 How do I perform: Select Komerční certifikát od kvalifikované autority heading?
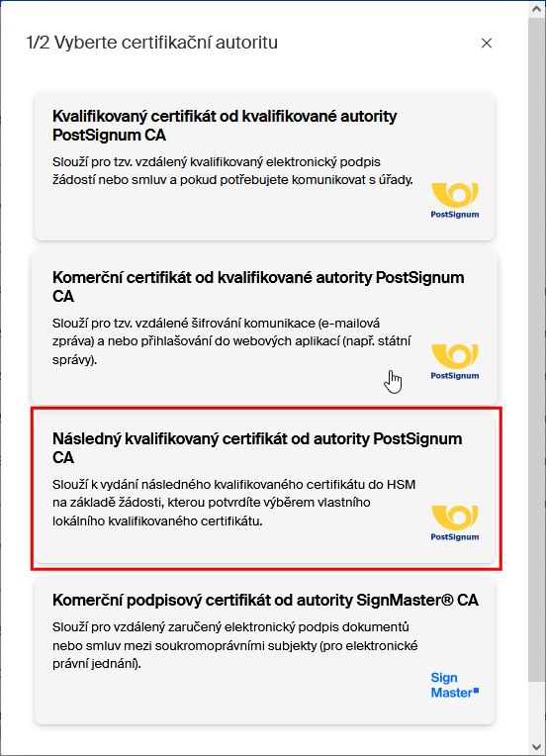pos(258,286)
